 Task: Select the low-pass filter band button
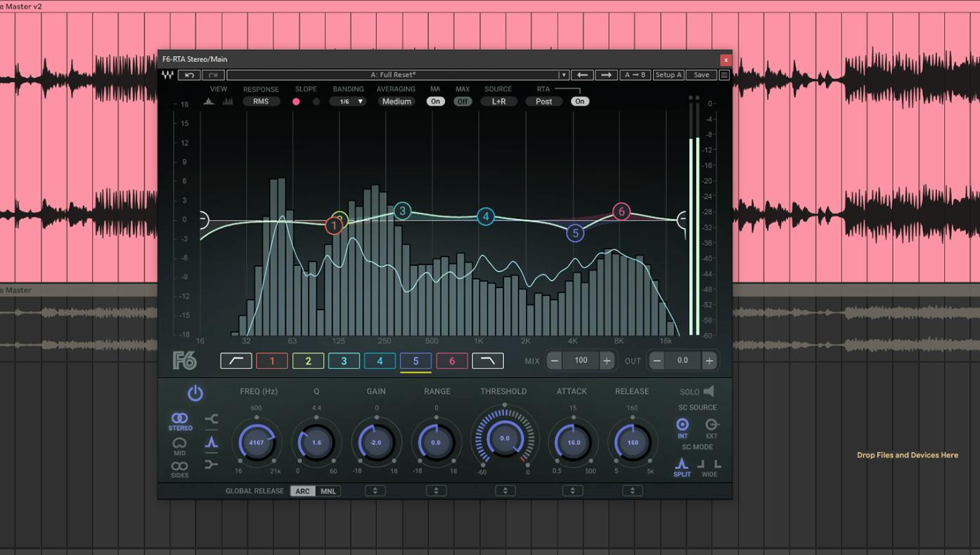tap(488, 361)
